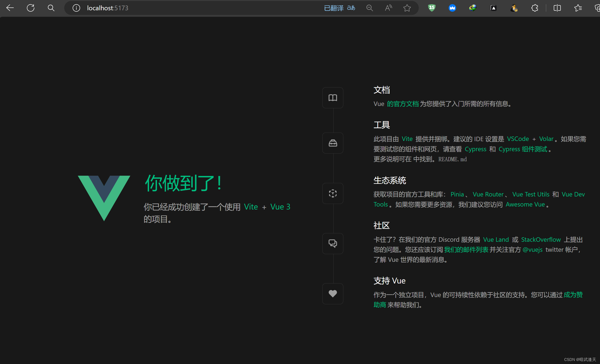Click the 工具 section heading
The width and height of the screenshot is (600, 364).
pyautogui.click(x=382, y=125)
